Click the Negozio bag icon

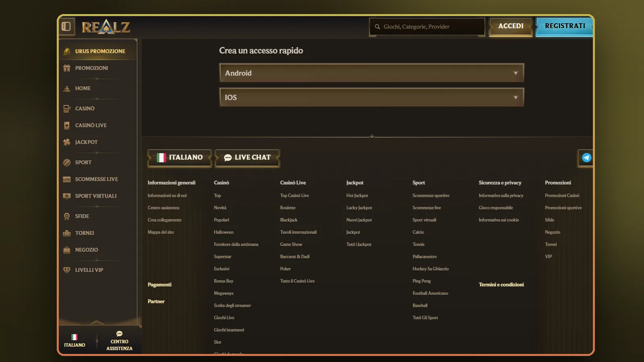[x=67, y=250]
